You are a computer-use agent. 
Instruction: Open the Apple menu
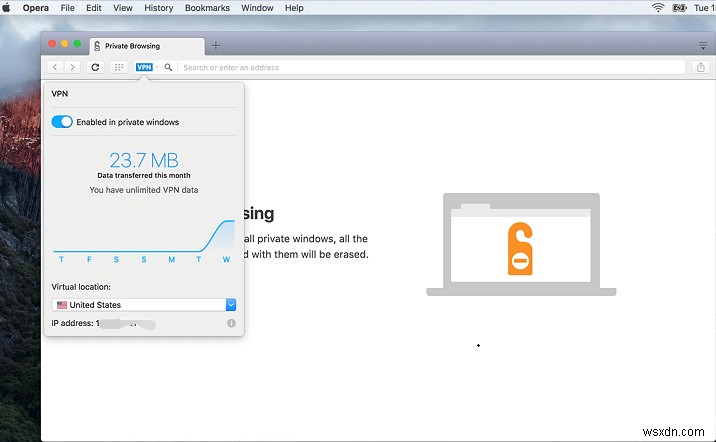tap(6, 7)
